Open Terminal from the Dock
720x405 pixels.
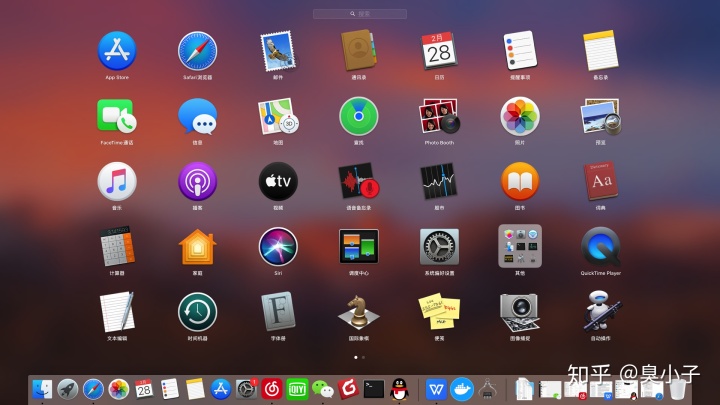(374, 389)
